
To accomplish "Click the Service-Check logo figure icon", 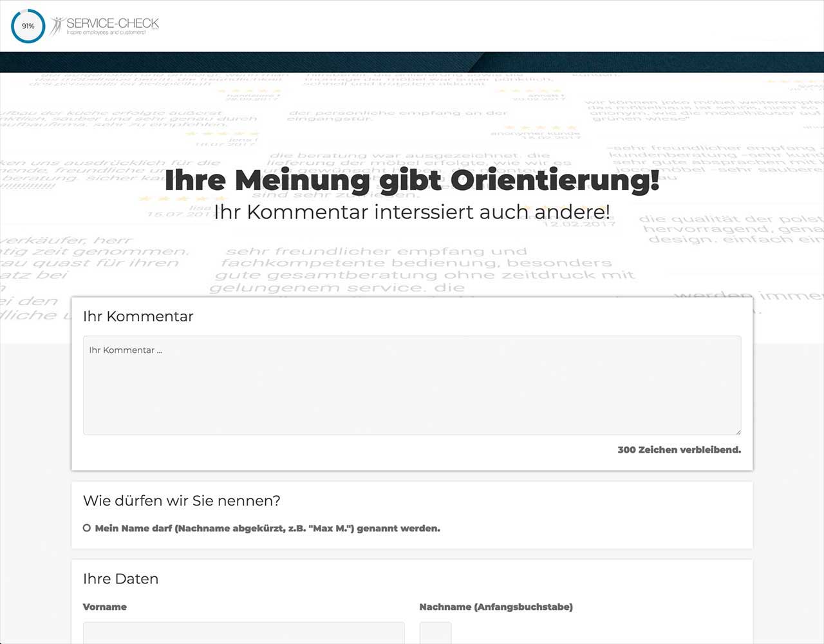I will click(57, 26).
